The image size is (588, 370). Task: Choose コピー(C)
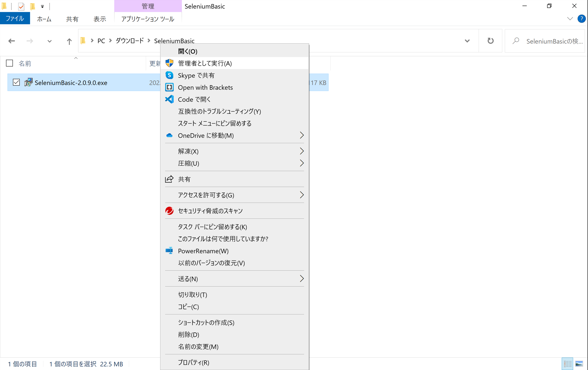[234, 307]
